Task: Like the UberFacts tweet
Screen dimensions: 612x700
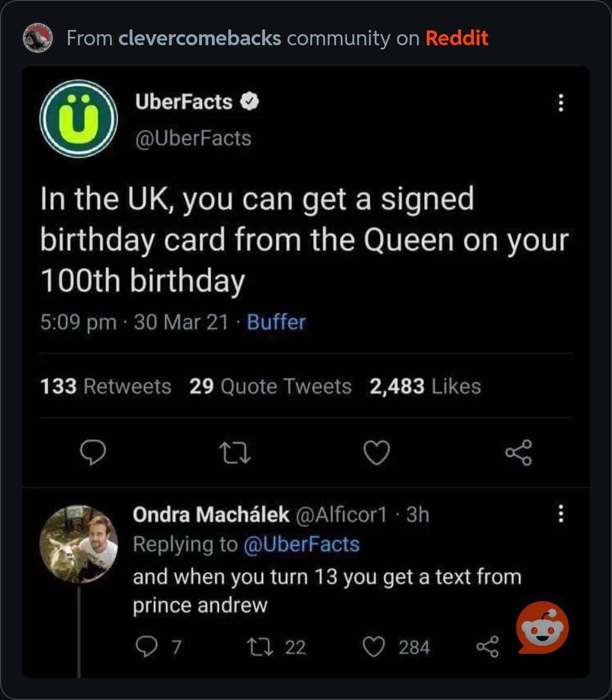Action: pos(377,453)
